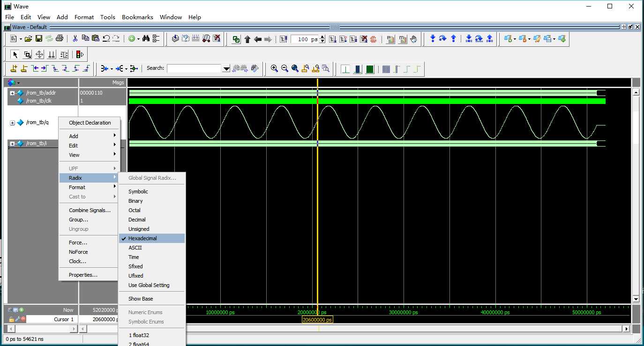
Task: Choose the Binary radix option
Action: coord(152,201)
